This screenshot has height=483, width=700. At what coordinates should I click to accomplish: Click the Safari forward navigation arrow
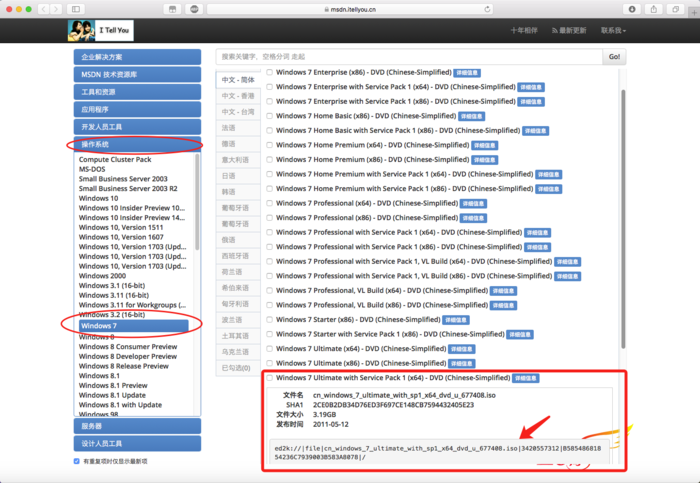[x=56, y=9]
